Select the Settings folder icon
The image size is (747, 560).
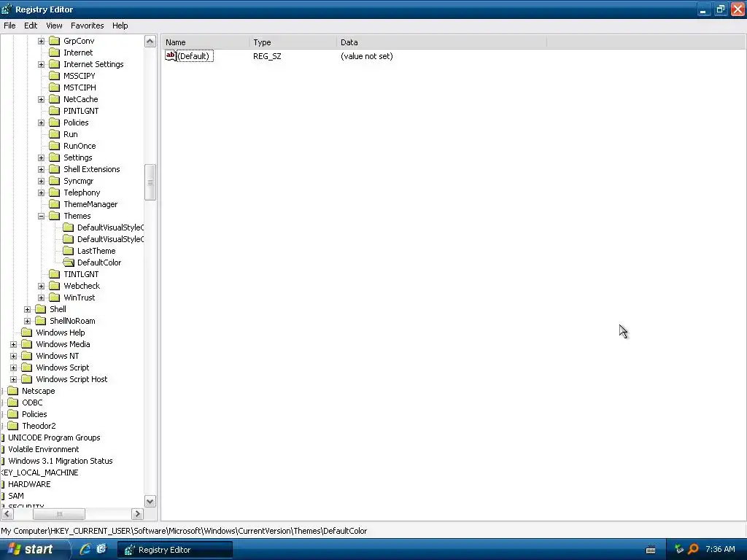55,157
